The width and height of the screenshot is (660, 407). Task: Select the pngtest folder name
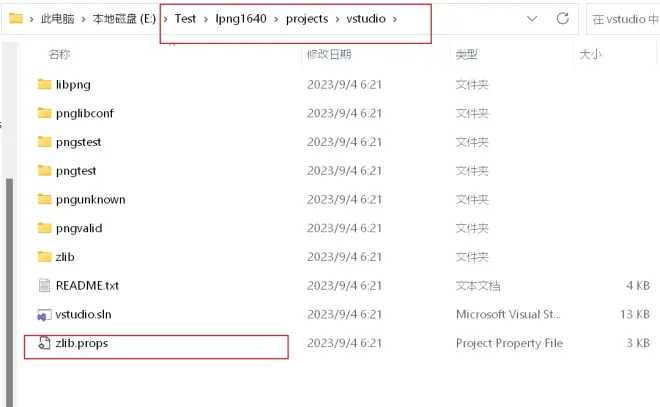coord(76,171)
